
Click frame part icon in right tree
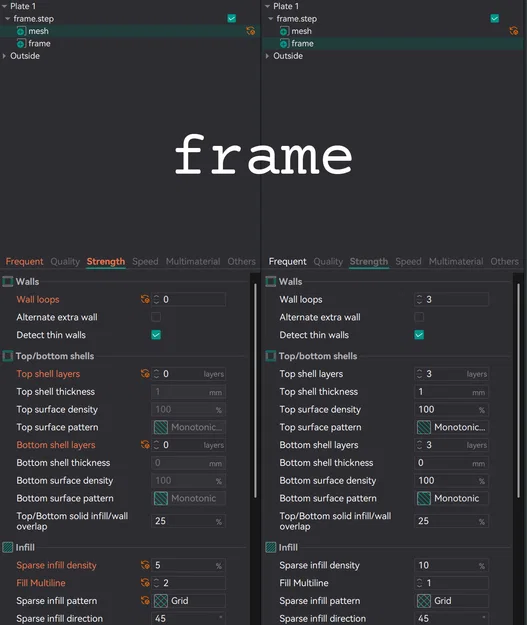coord(284,43)
